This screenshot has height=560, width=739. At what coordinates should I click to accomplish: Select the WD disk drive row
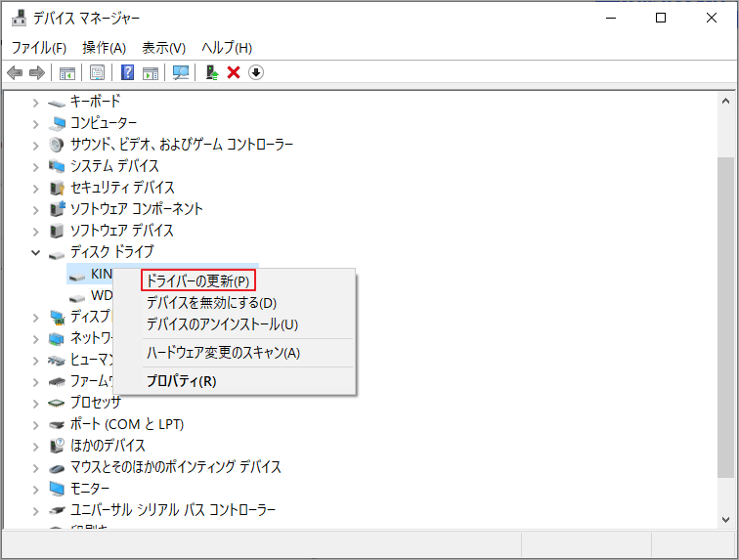[x=102, y=295]
